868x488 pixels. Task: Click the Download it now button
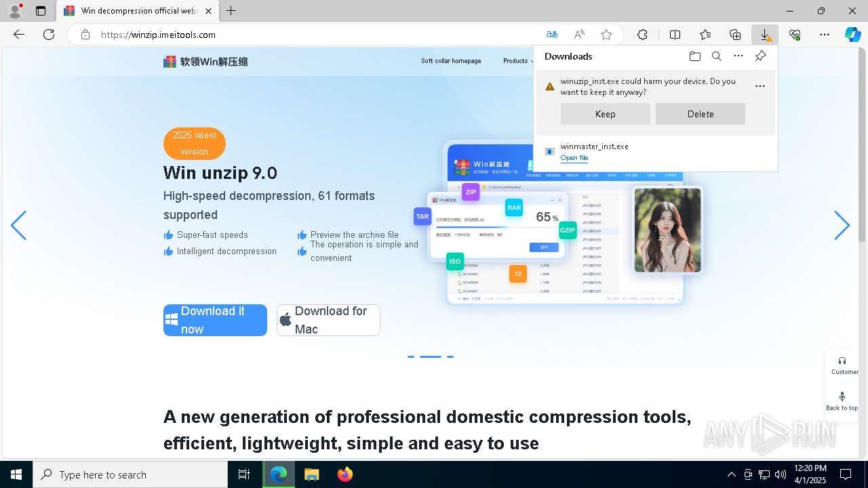click(215, 320)
